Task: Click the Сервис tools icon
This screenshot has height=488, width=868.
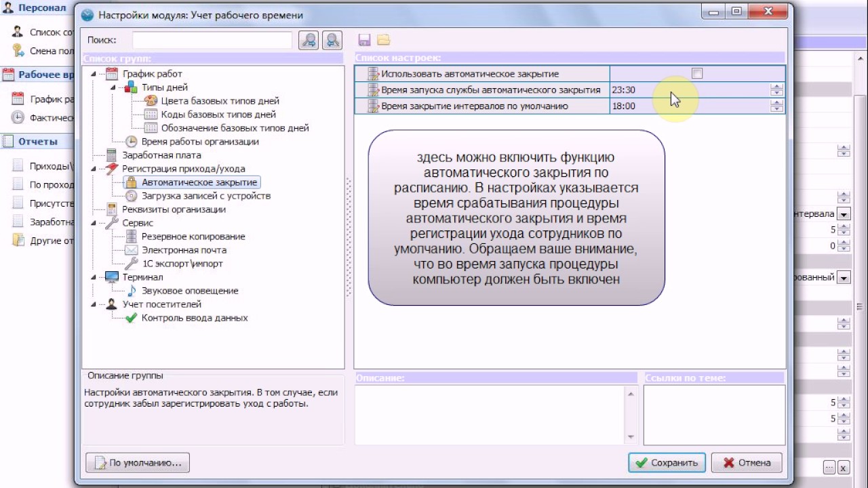Action: [112, 223]
